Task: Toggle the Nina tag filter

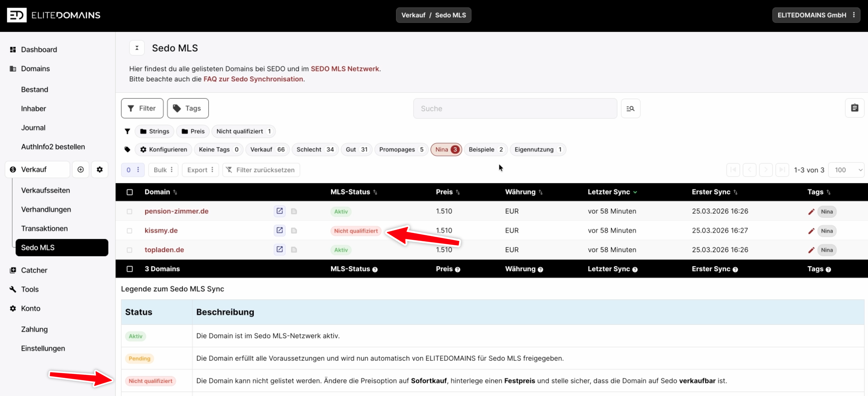Action: [x=446, y=149]
